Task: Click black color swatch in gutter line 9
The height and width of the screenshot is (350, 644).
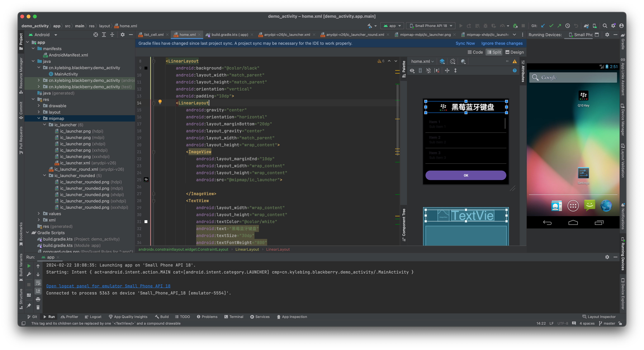Action: coord(146,68)
